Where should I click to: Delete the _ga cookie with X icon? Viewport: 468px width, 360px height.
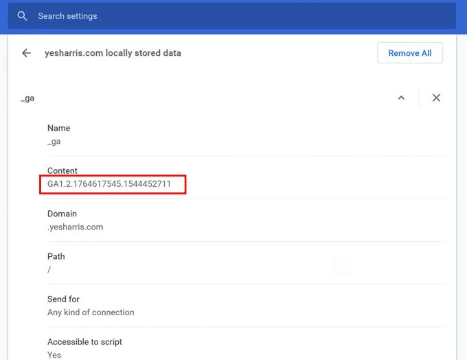tap(436, 98)
